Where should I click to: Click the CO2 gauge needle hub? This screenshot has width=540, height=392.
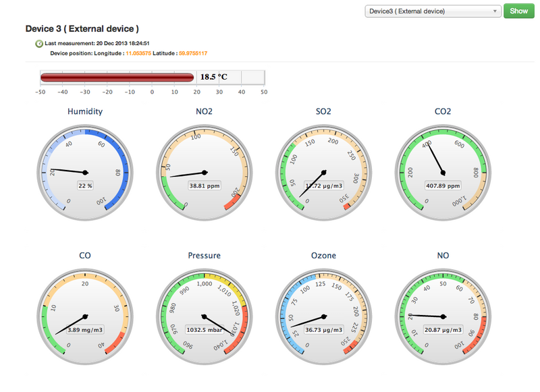443,173
